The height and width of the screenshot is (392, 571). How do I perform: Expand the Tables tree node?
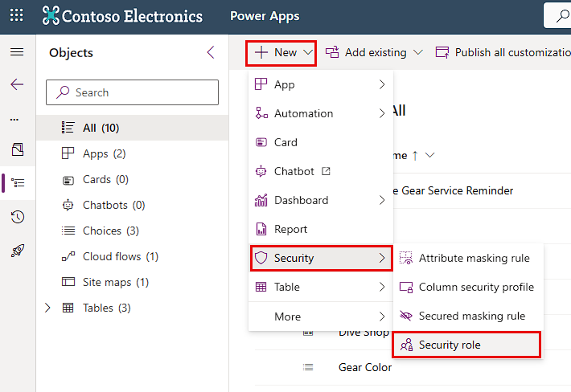(x=47, y=308)
